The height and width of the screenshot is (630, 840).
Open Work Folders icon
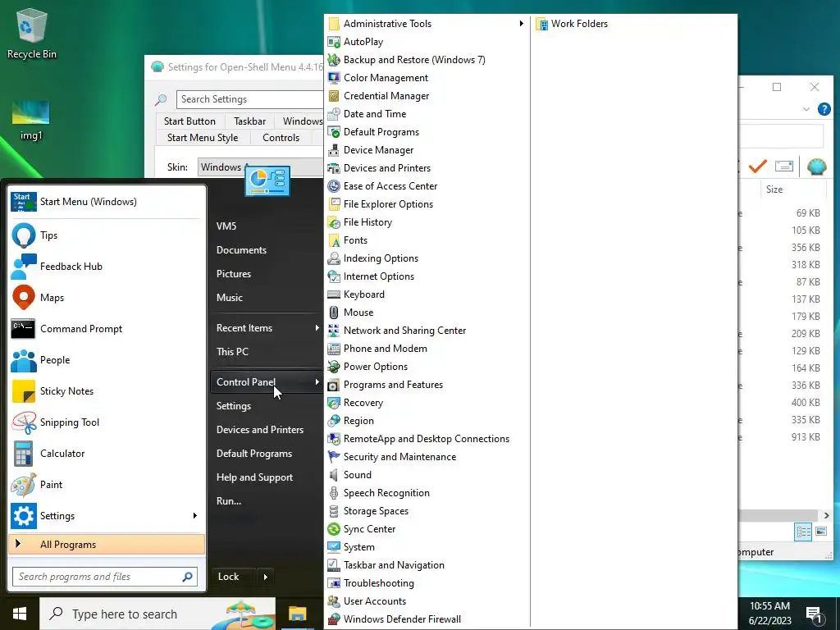(541, 24)
